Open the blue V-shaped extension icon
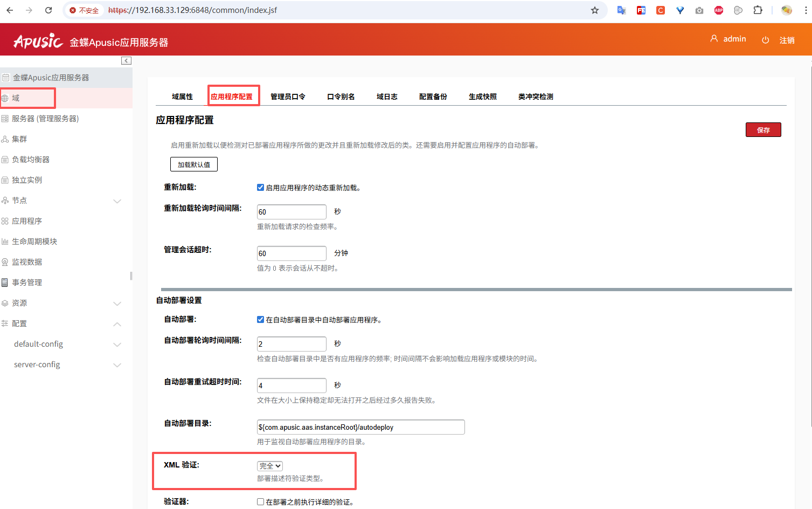The height and width of the screenshot is (509, 812). point(680,10)
